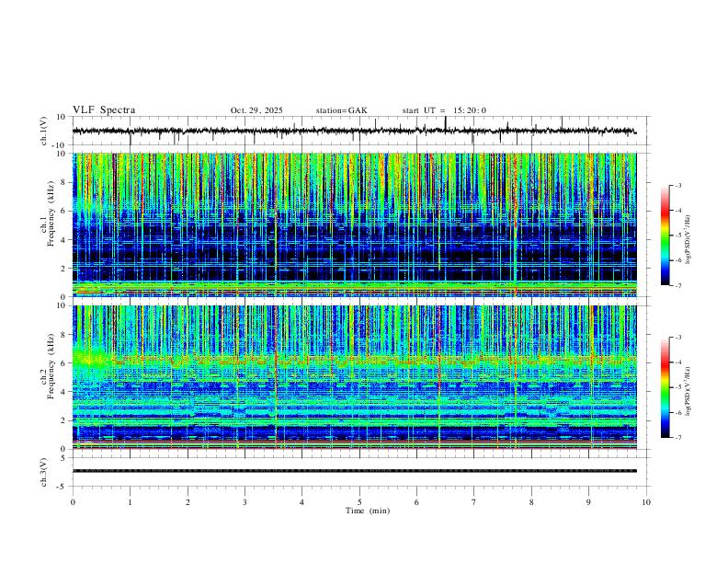The width and height of the screenshot is (728, 563).
Task: Click time axis tick label "5"
Action: [359, 502]
